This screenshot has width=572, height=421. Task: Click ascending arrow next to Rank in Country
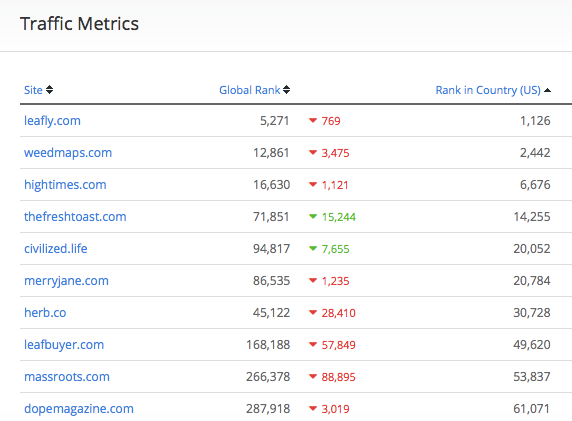tap(547, 90)
